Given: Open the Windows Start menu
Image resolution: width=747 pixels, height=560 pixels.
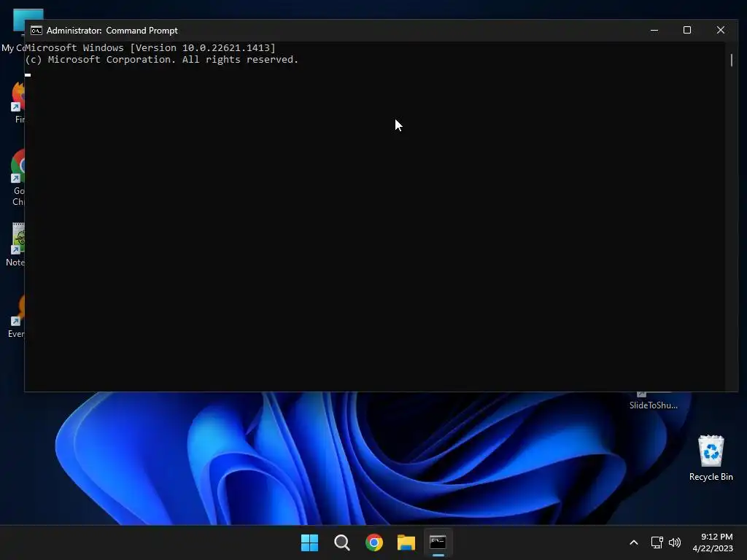Looking at the screenshot, I should (309, 542).
